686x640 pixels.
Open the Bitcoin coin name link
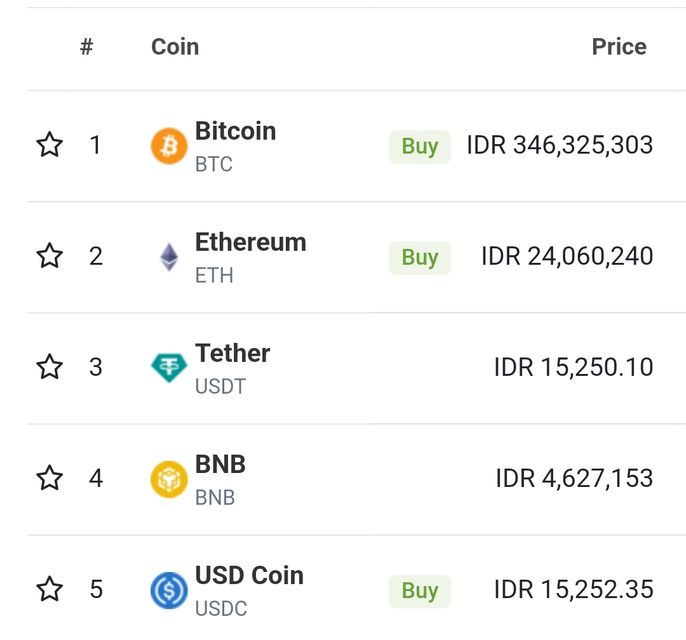(x=235, y=132)
